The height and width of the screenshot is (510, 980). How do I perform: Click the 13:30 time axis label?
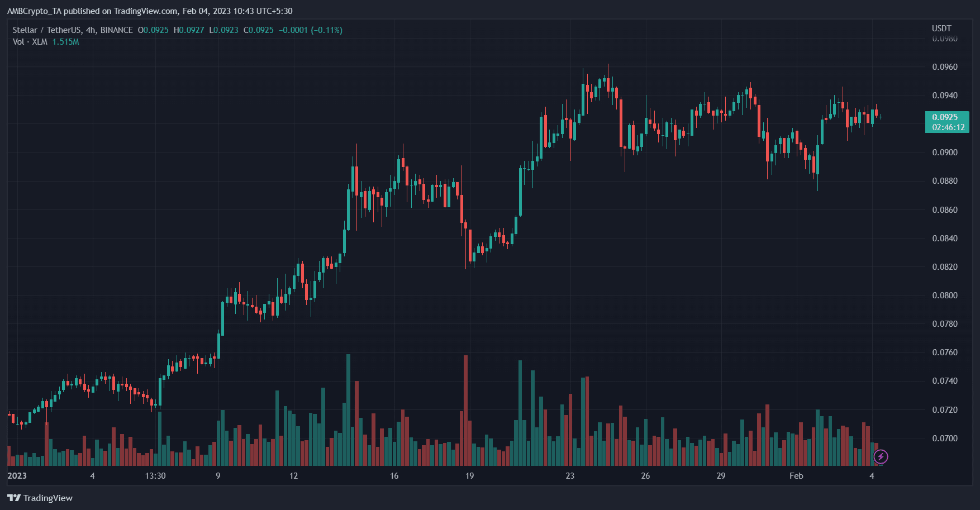(x=155, y=476)
